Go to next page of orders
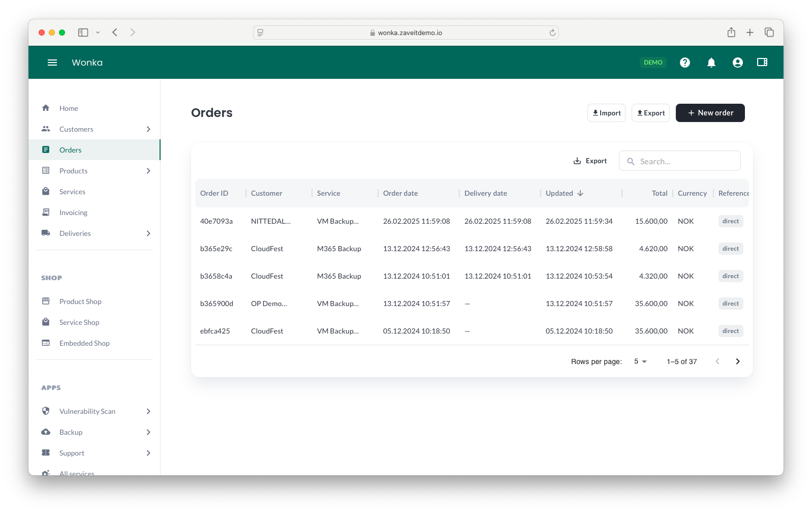Viewport: 812px width, 513px height. [x=738, y=361]
